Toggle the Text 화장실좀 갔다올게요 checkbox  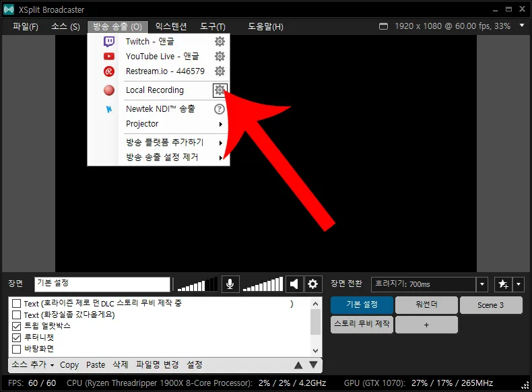[x=16, y=315]
